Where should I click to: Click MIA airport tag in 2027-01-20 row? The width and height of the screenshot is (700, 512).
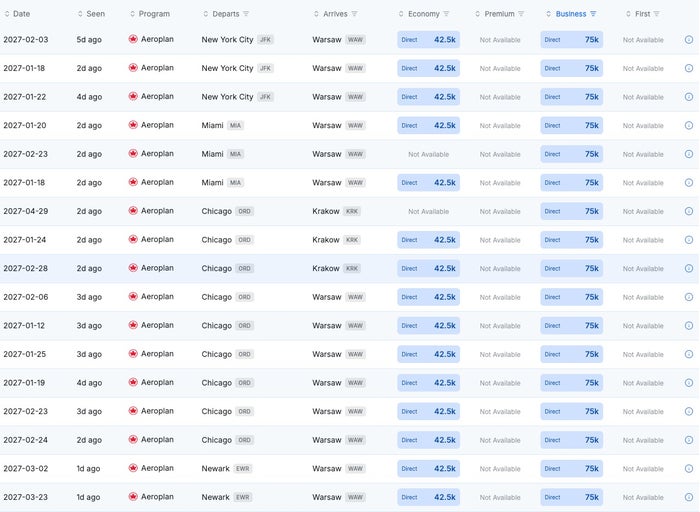coord(235,125)
